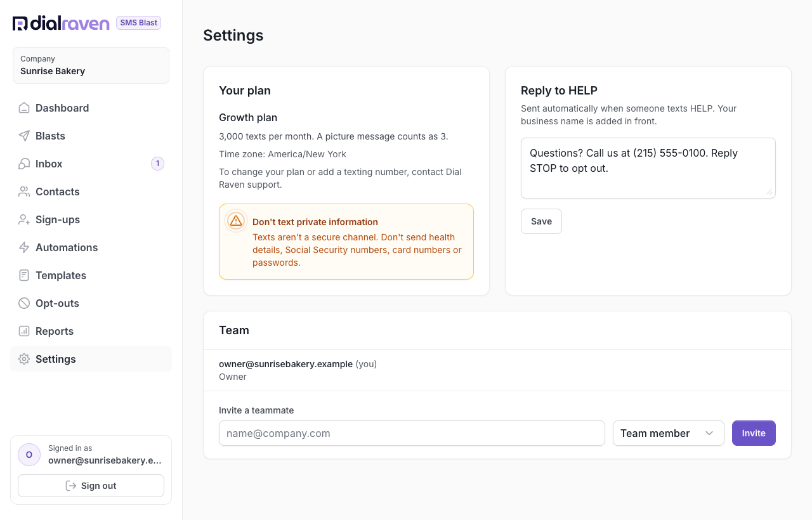The image size is (812, 520).
Task: Click the Invite button
Action: [754, 433]
